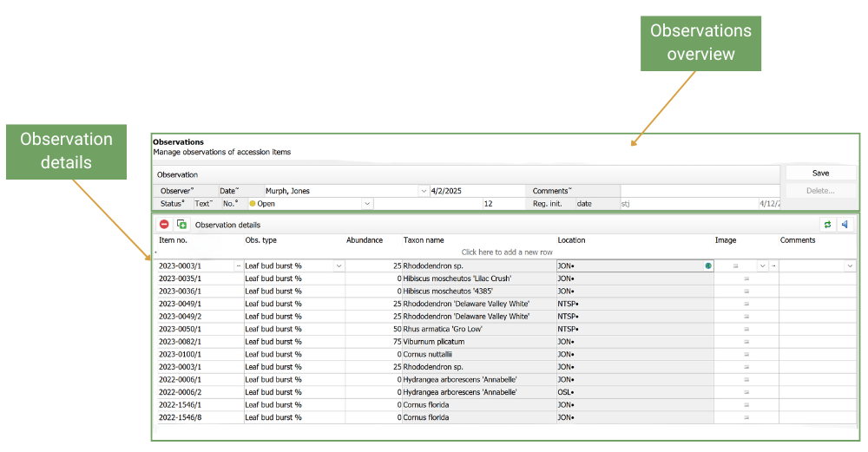868x452 pixels.
Task: Click image icon in row 2023-0049/2
Action: click(x=746, y=317)
